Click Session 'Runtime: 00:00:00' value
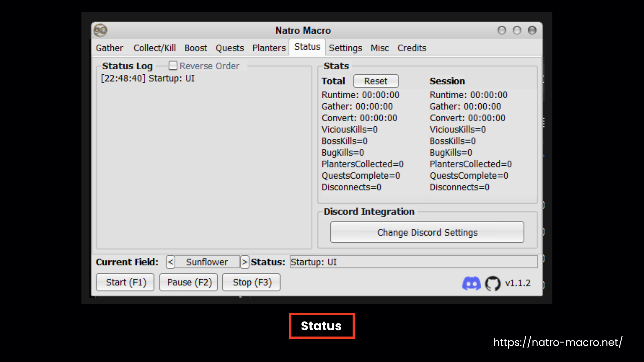Image resolution: width=644 pixels, height=362 pixels. pos(469,95)
